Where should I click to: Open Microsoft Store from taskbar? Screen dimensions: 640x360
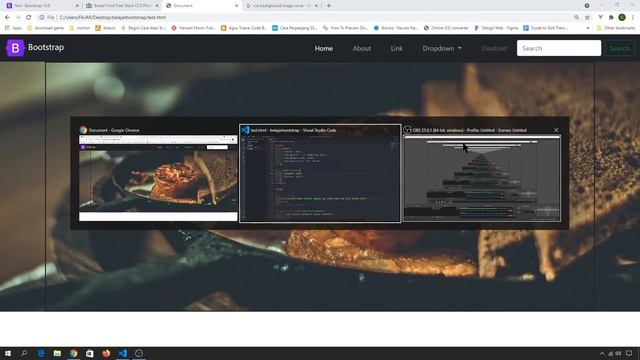click(90, 353)
